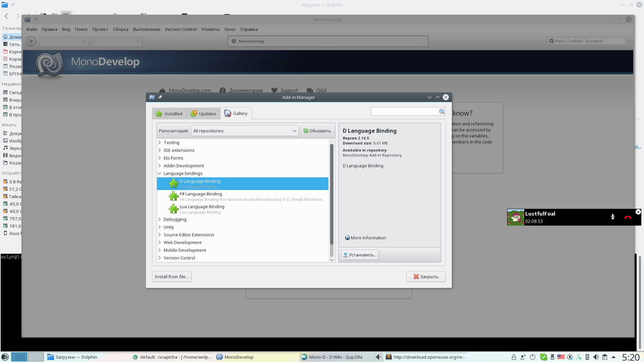Open Правка menu in MonoDevelop

coord(49,29)
